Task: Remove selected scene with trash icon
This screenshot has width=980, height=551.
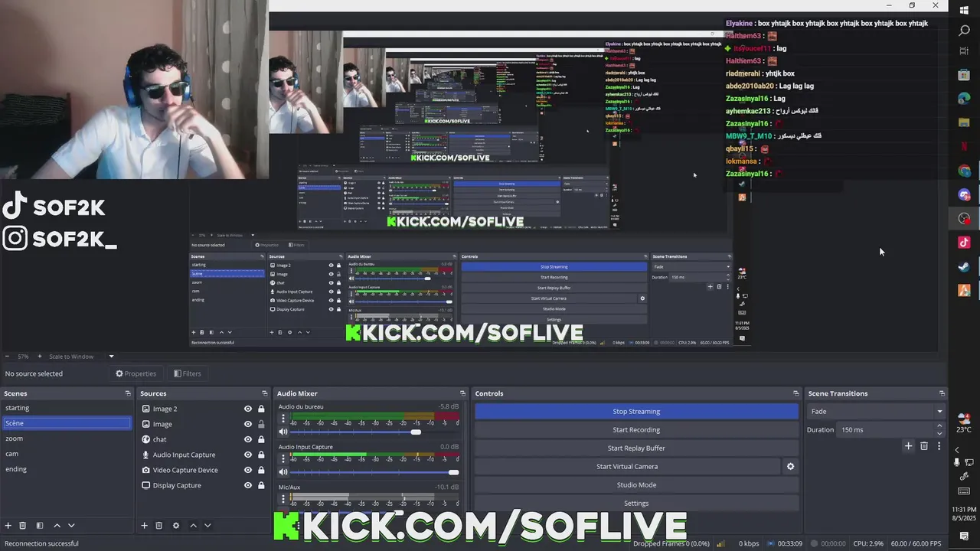Action: click(23, 526)
